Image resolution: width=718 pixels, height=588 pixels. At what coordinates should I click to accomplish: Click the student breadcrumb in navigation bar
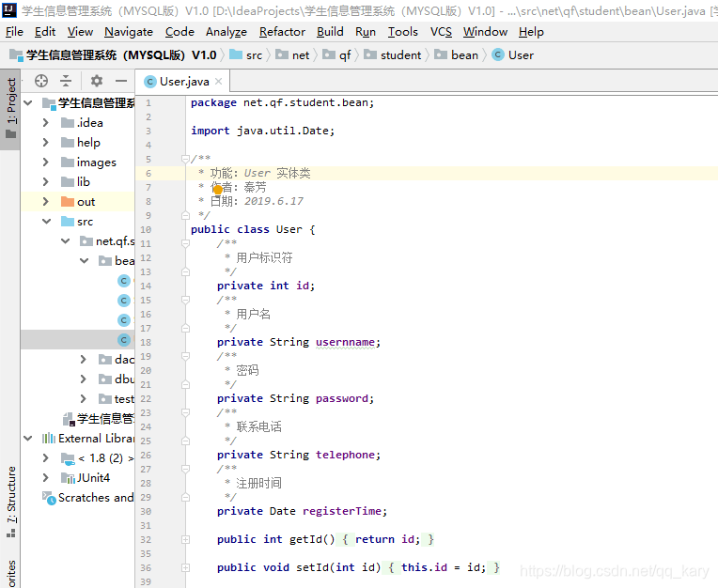[393, 55]
